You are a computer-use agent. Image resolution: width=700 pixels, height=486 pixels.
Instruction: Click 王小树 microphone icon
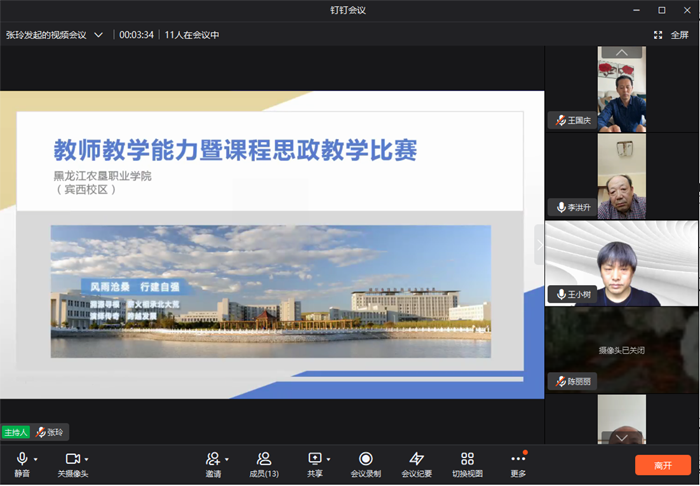coord(561,295)
